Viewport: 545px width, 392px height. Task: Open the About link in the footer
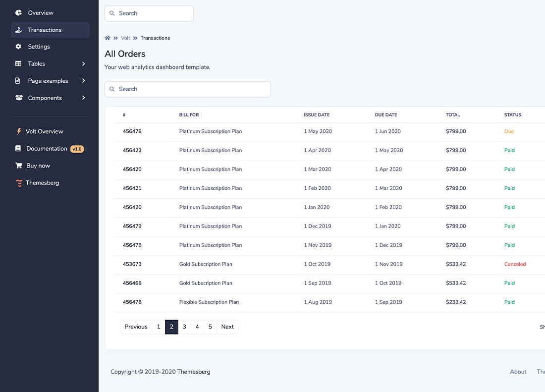pos(518,372)
